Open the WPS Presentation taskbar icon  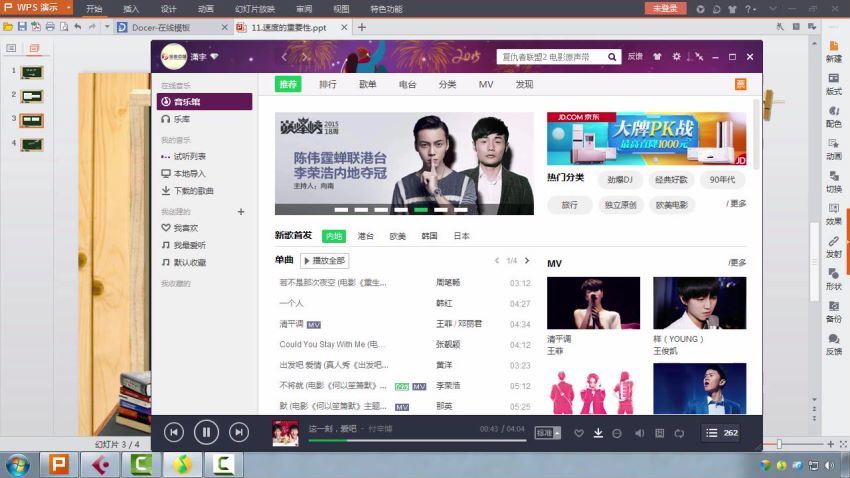click(59, 464)
